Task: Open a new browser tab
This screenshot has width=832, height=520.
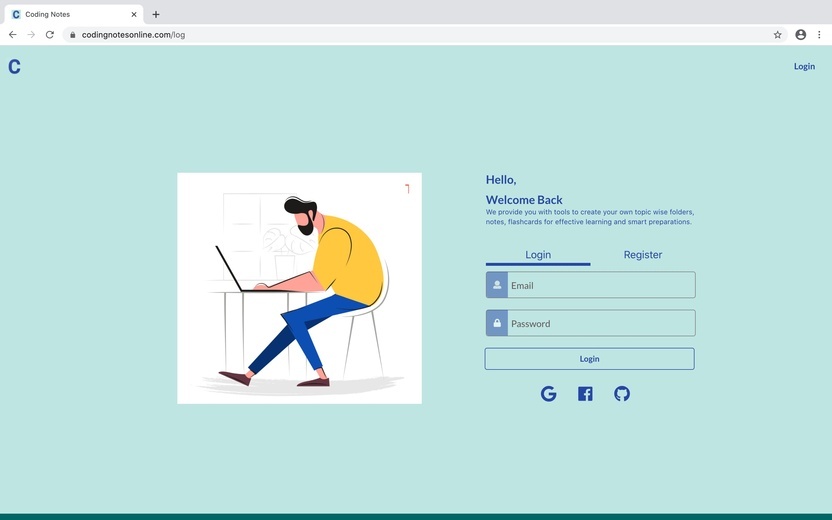Action: (x=155, y=14)
